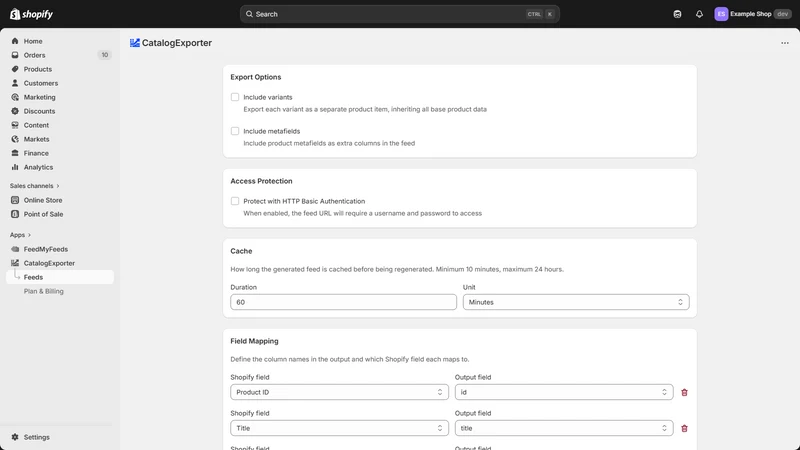Open Plan & Billing page
The width and height of the screenshot is (800, 450).
coord(43,291)
